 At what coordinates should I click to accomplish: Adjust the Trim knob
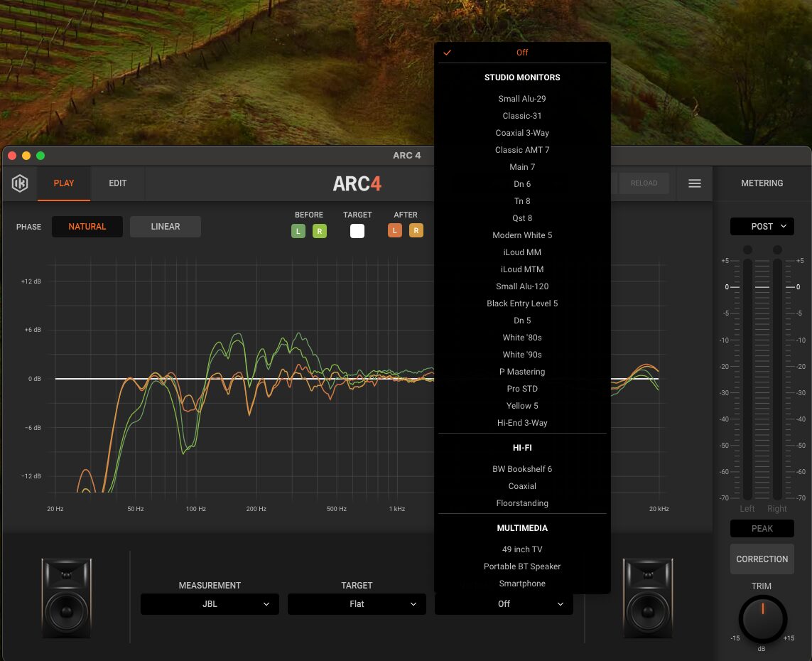click(x=762, y=619)
